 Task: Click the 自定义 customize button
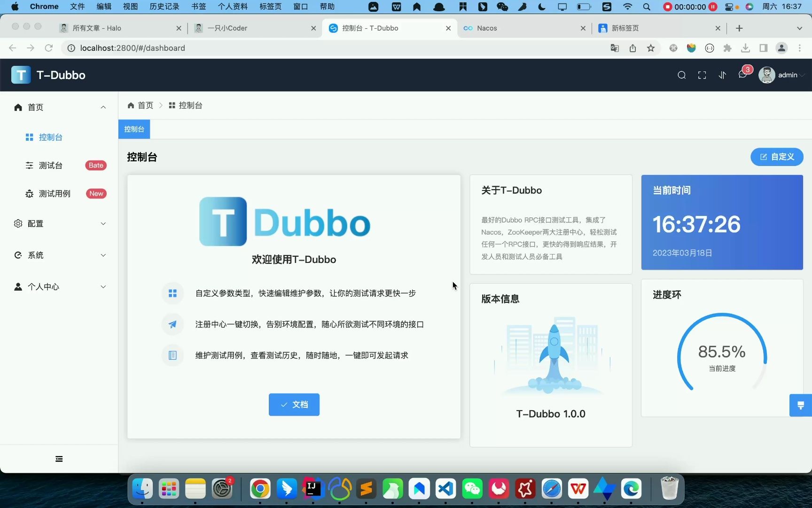pyautogui.click(x=777, y=157)
